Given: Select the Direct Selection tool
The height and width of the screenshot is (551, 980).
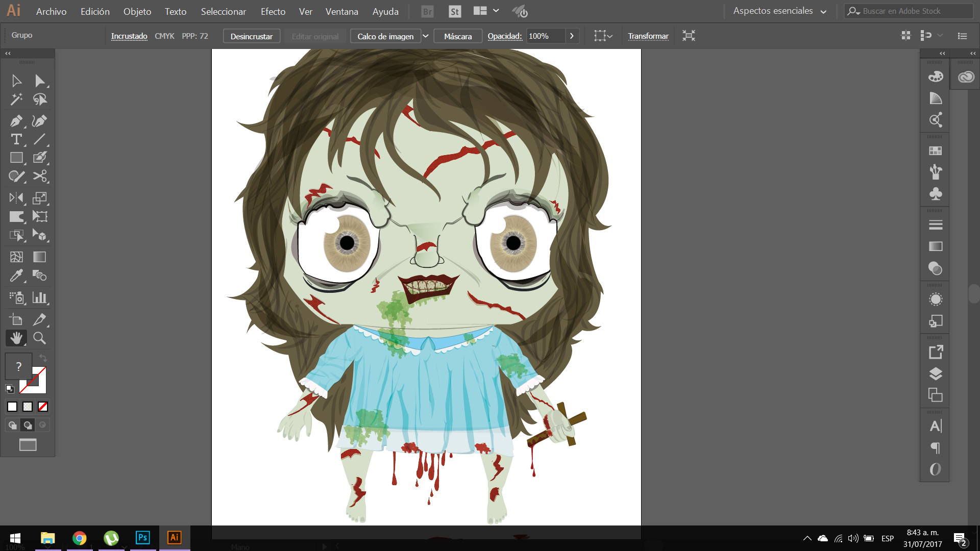Looking at the screenshot, I should pos(40,81).
